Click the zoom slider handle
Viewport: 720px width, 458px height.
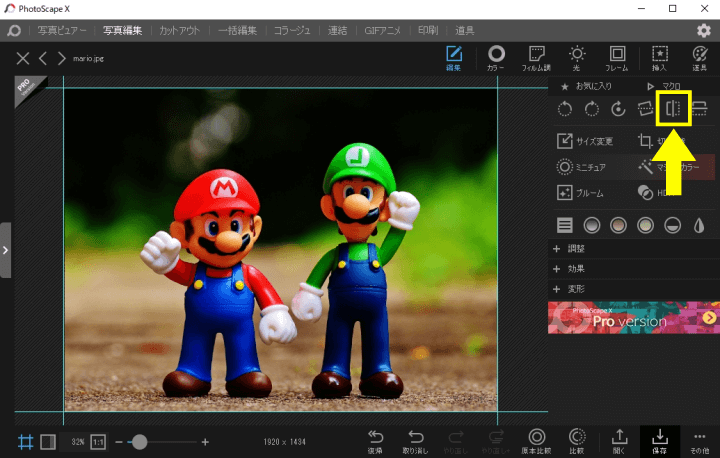tap(139, 442)
